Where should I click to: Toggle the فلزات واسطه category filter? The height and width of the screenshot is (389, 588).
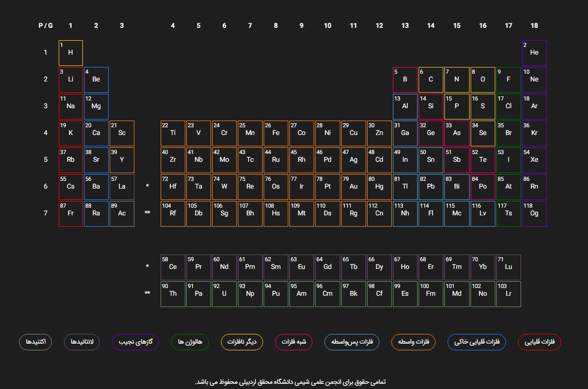click(413, 342)
